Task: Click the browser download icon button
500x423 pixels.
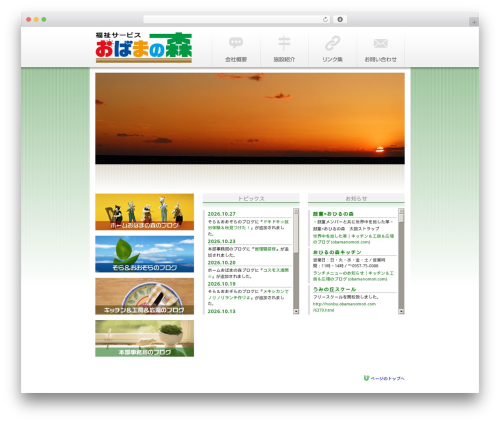Action: (x=340, y=19)
